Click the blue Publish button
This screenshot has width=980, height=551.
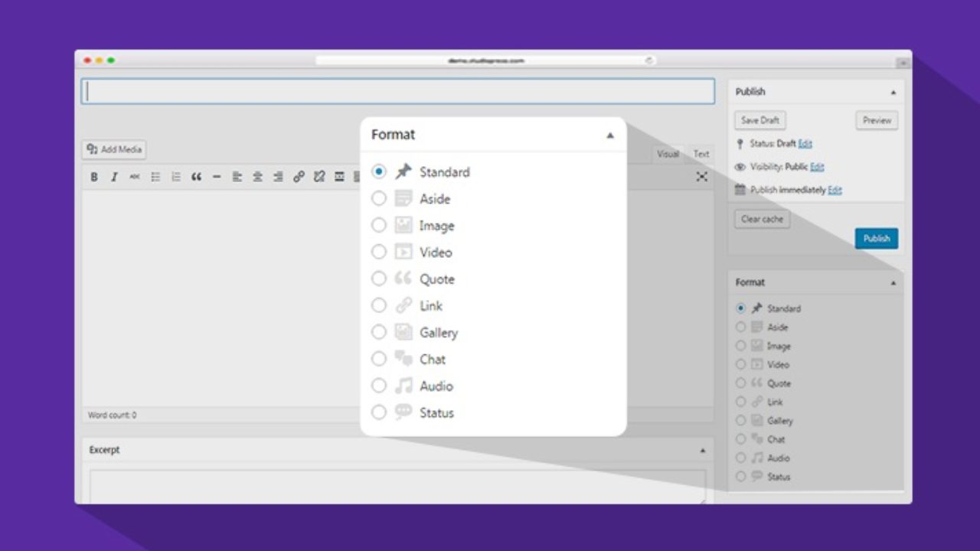877,238
